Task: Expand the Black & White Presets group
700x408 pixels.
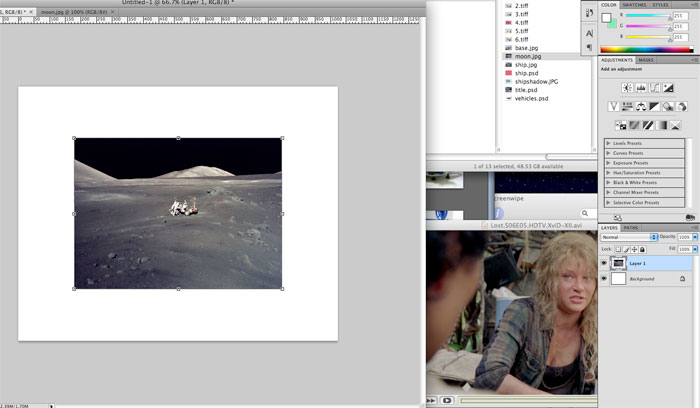Action: [607, 183]
